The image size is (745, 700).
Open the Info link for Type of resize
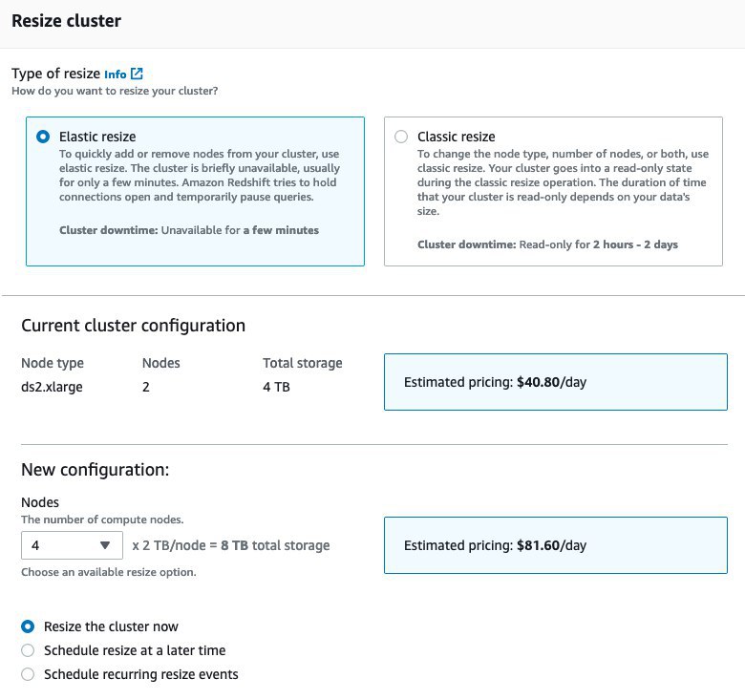115,74
